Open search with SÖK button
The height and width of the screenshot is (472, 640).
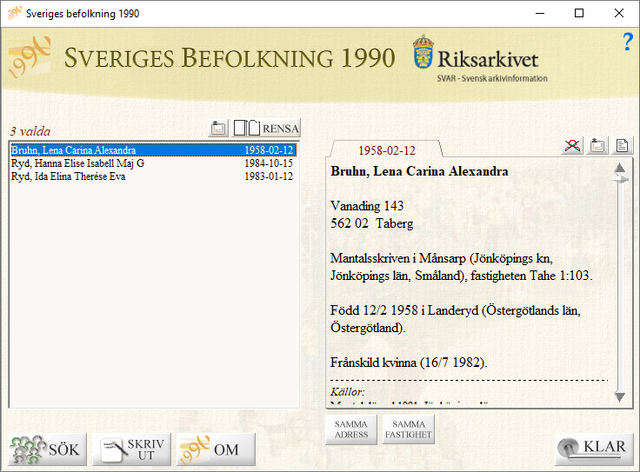(x=47, y=450)
